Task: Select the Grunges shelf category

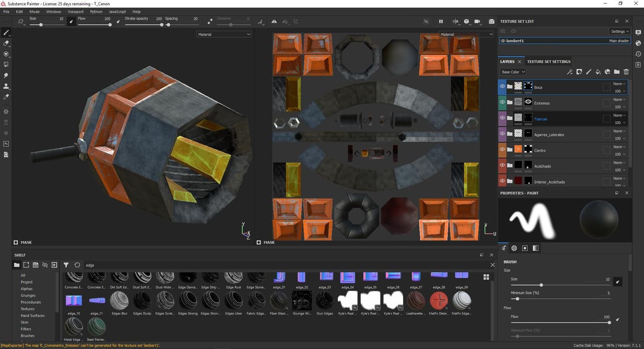Action: coord(28,295)
